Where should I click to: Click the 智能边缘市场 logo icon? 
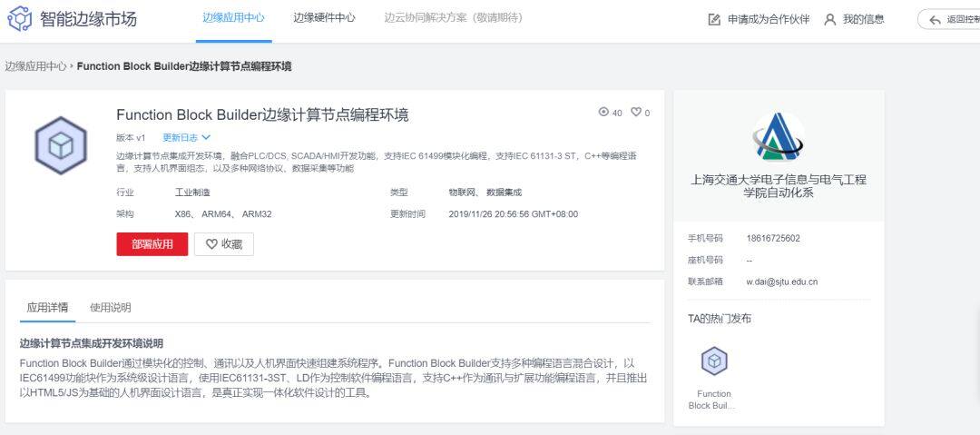point(19,19)
